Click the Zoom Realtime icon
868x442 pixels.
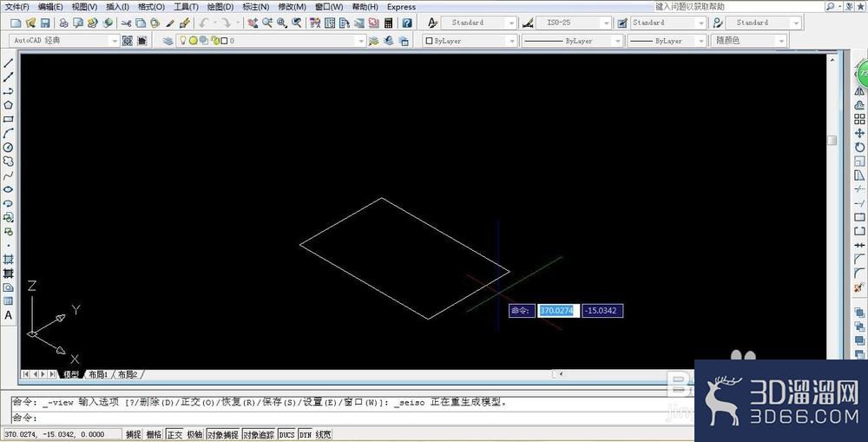click(267, 23)
